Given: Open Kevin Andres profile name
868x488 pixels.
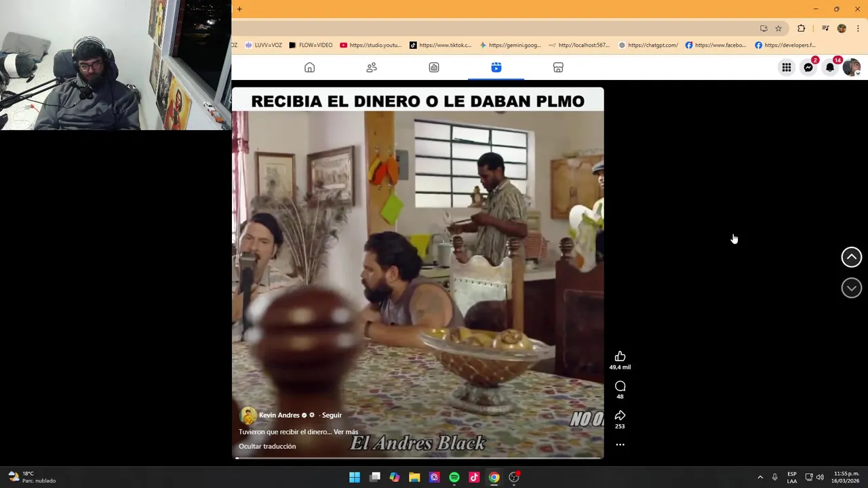Looking at the screenshot, I should 279,415.
